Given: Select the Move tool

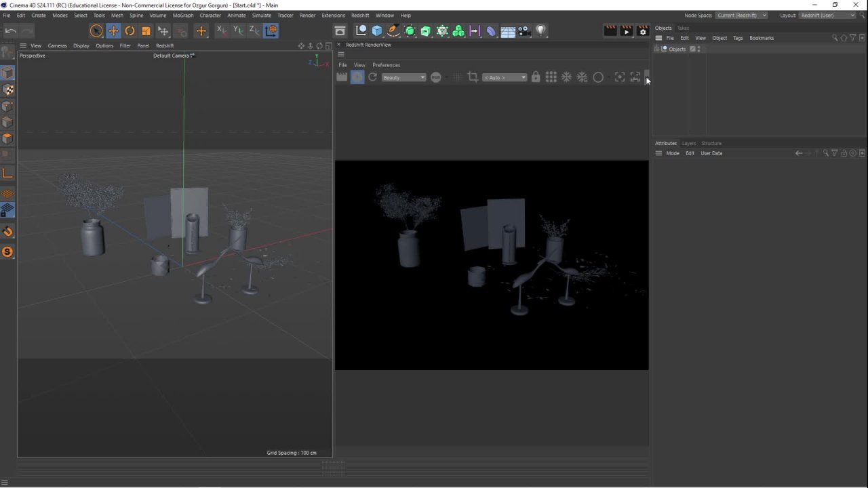Looking at the screenshot, I should (x=113, y=30).
